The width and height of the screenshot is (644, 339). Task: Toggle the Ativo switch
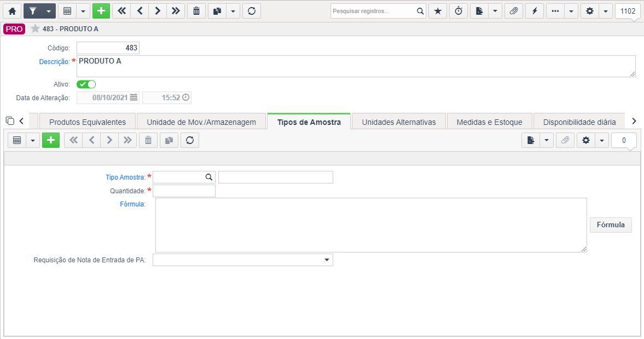86,84
